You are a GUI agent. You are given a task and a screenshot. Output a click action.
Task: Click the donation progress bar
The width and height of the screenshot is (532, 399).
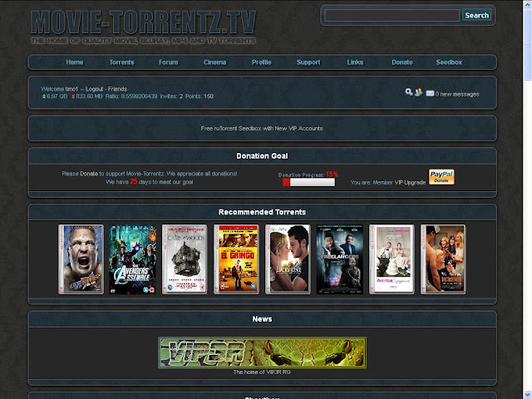coord(308,182)
